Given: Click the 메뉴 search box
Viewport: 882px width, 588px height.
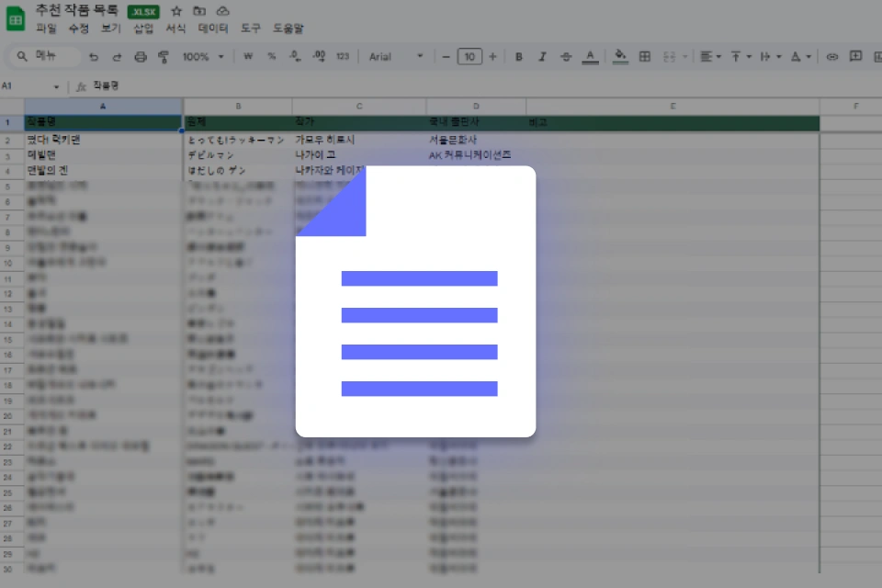Looking at the screenshot, I should tap(45, 56).
